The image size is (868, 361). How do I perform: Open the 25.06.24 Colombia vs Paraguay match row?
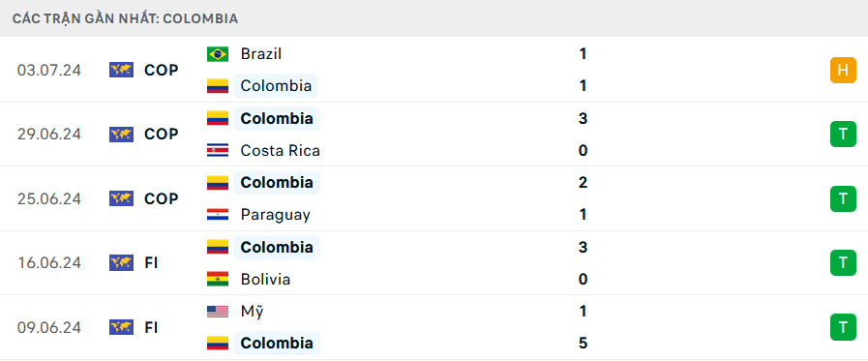pyautogui.click(x=434, y=198)
